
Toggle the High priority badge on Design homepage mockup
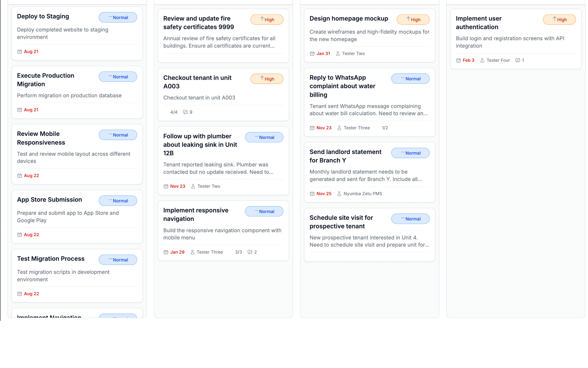[x=413, y=19]
